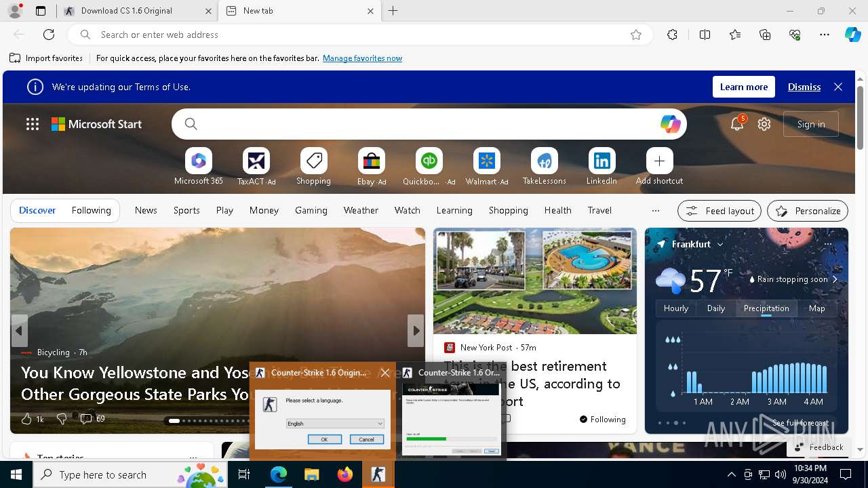Image resolution: width=868 pixels, height=488 pixels.
Task: Click the address bar field
Action: coord(359,35)
